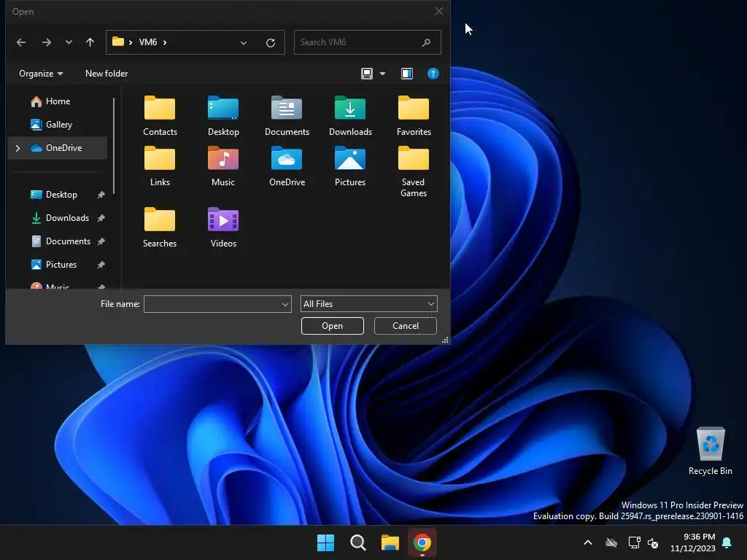This screenshot has height=560, width=747.
Task: Change view layout icon
Action: (366, 74)
